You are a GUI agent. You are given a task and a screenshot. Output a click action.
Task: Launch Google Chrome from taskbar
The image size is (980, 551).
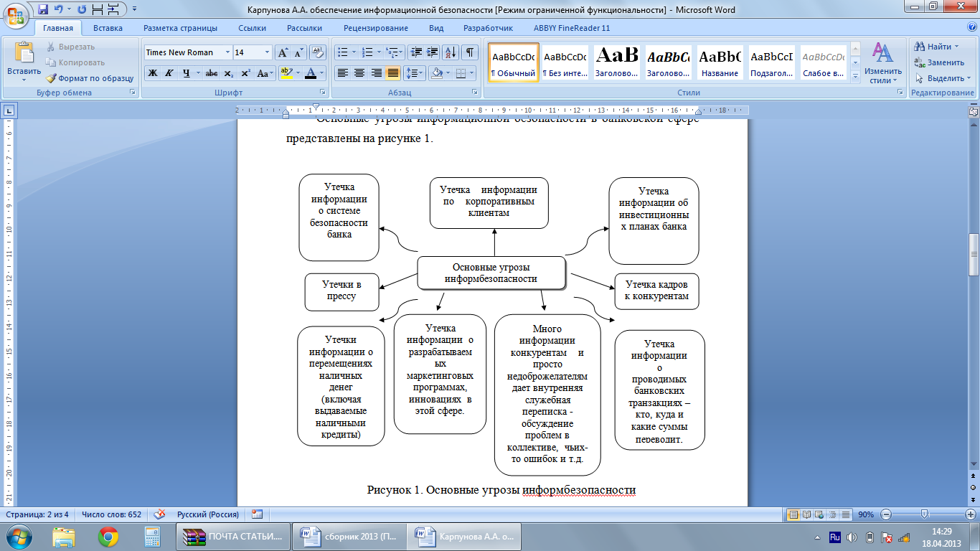[108, 537]
